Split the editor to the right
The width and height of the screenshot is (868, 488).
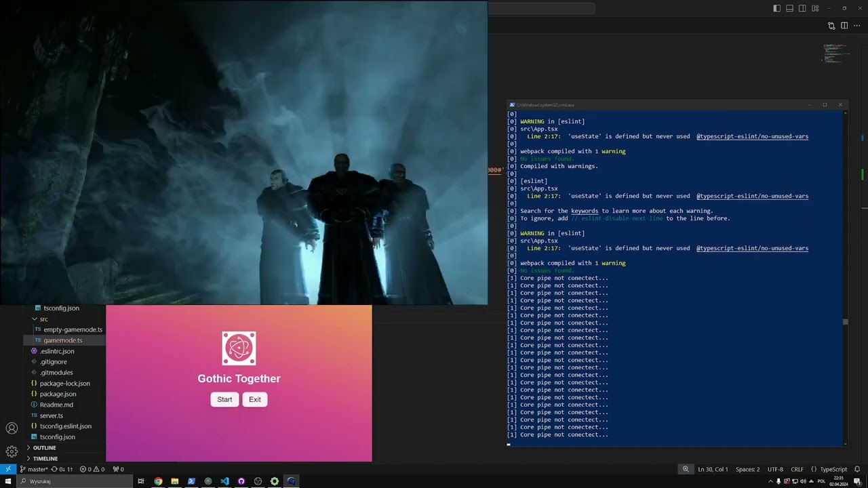click(x=844, y=26)
